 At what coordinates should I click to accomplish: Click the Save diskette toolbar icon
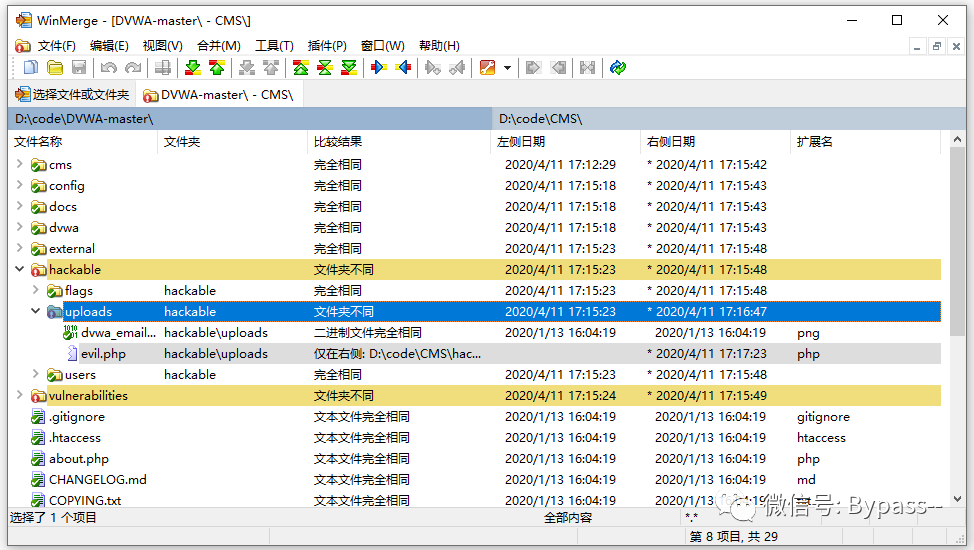pyautogui.click(x=79, y=67)
